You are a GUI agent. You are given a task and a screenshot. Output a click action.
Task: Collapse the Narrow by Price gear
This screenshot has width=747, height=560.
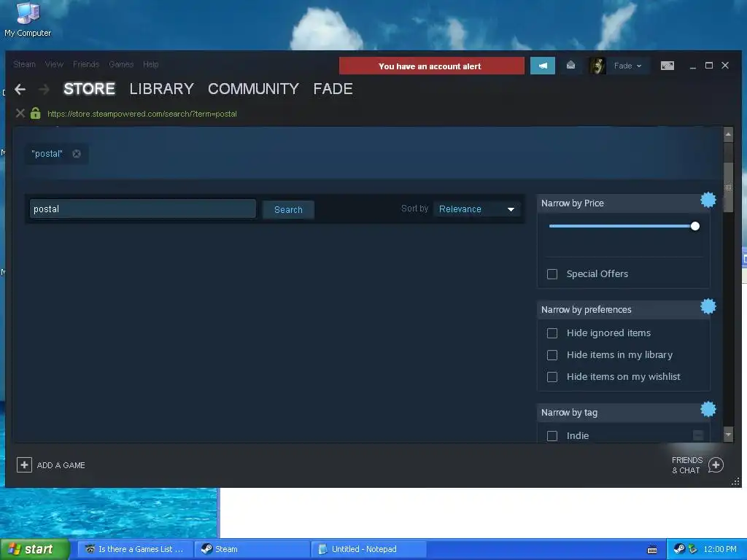[x=708, y=200]
